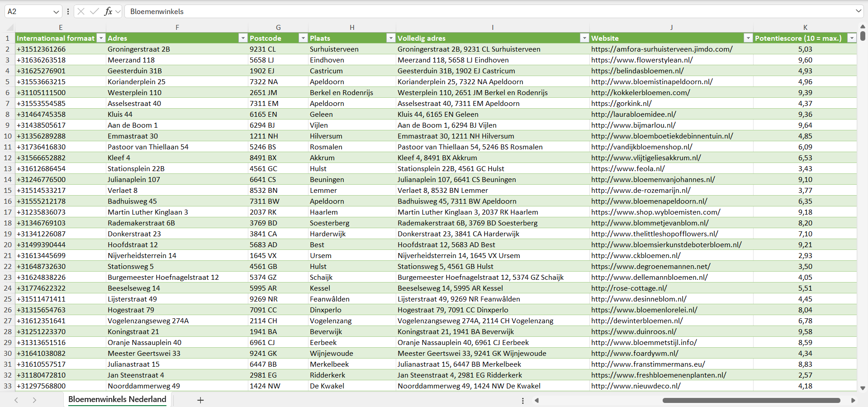The image size is (868, 407).
Task: Select column G header
Action: [x=278, y=27]
